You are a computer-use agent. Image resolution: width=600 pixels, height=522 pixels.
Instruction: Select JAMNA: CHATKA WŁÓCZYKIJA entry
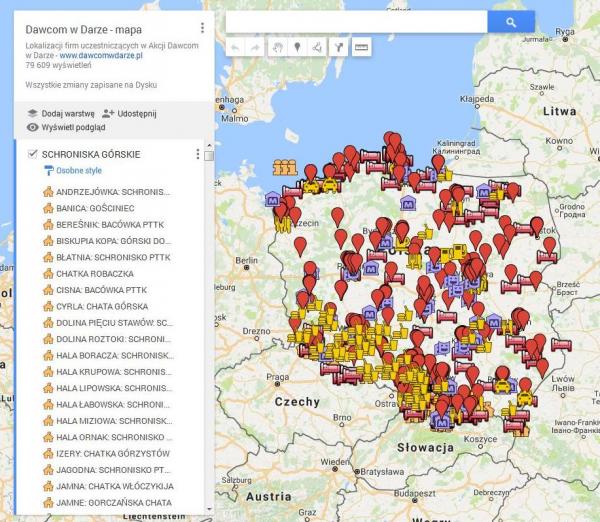click(x=115, y=486)
